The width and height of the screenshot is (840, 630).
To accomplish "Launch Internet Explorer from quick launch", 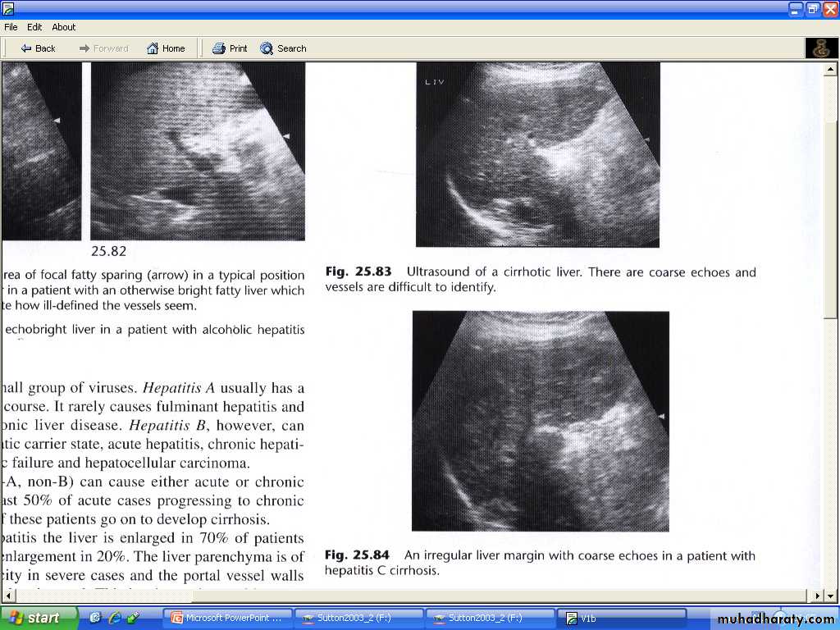I will click(114, 618).
